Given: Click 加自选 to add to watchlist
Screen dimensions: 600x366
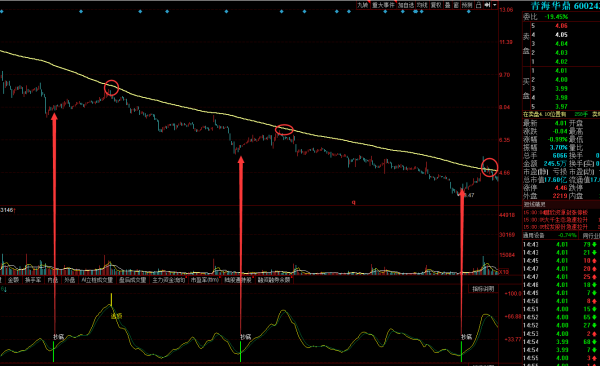Looking at the screenshot, I should pyautogui.click(x=406, y=5).
